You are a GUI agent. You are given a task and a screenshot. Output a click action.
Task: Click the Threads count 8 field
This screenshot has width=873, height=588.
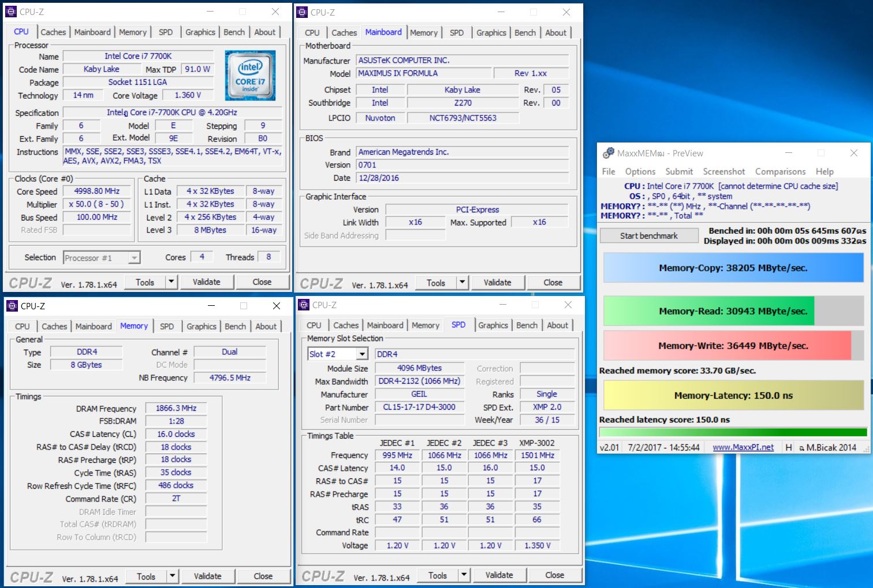pos(268,257)
